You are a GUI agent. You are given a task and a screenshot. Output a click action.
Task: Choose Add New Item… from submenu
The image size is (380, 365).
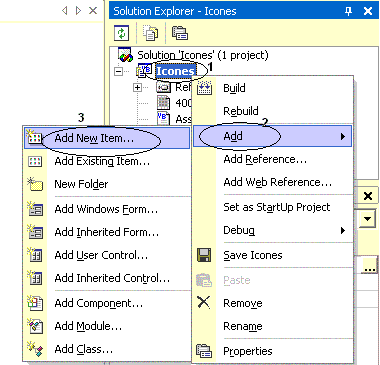click(107, 138)
